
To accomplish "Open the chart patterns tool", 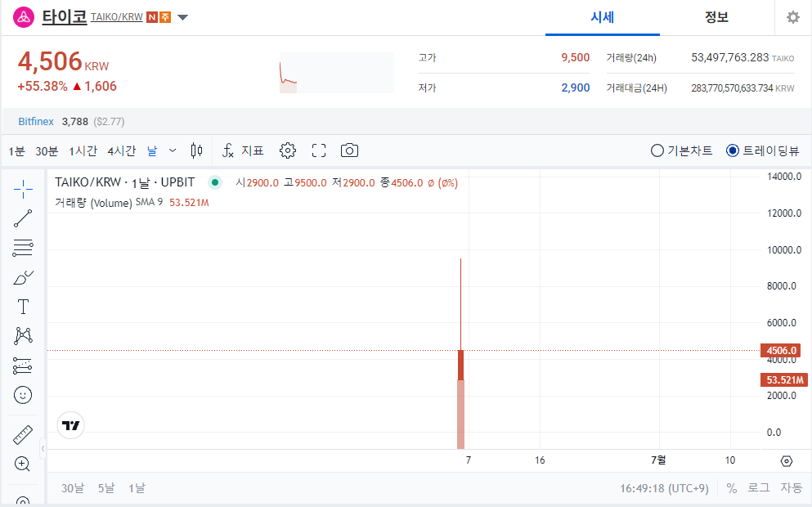I will pyautogui.click(x=23, y=336).
